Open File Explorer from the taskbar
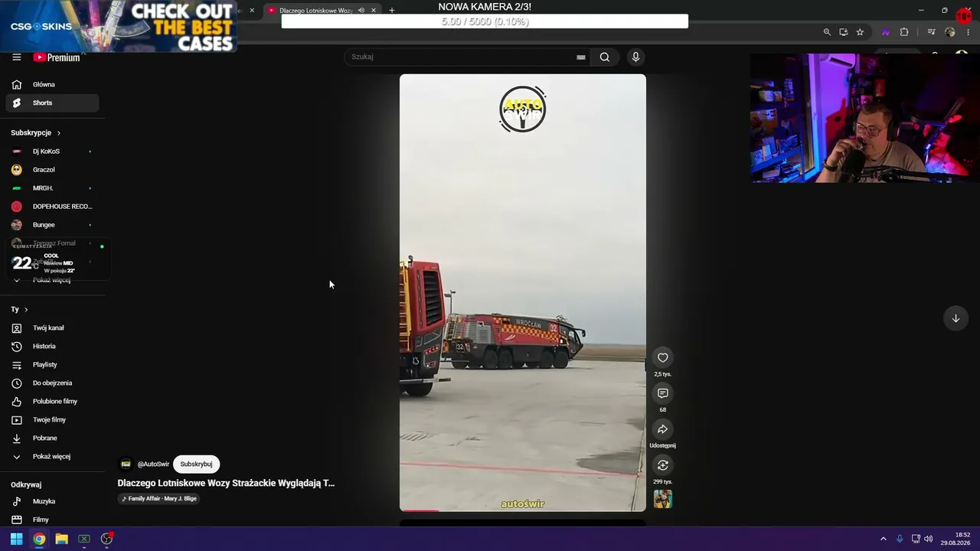980x551 pixels. 61,539
